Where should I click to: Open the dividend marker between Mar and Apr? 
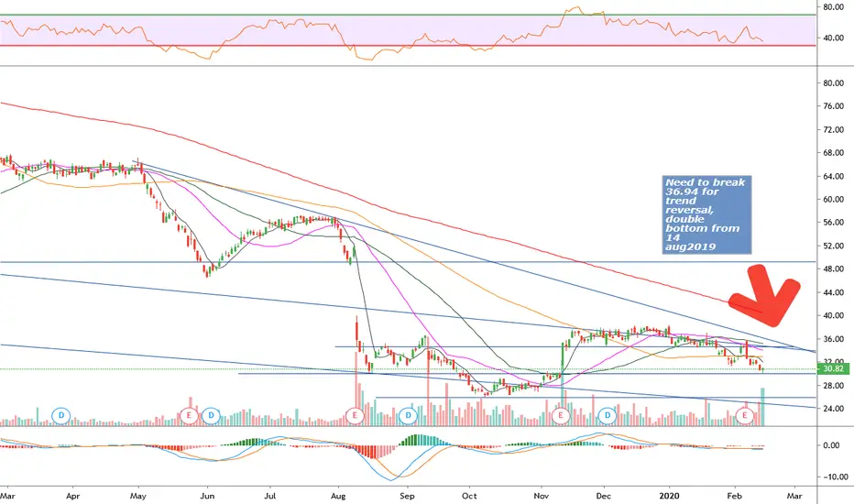(61, 416)
